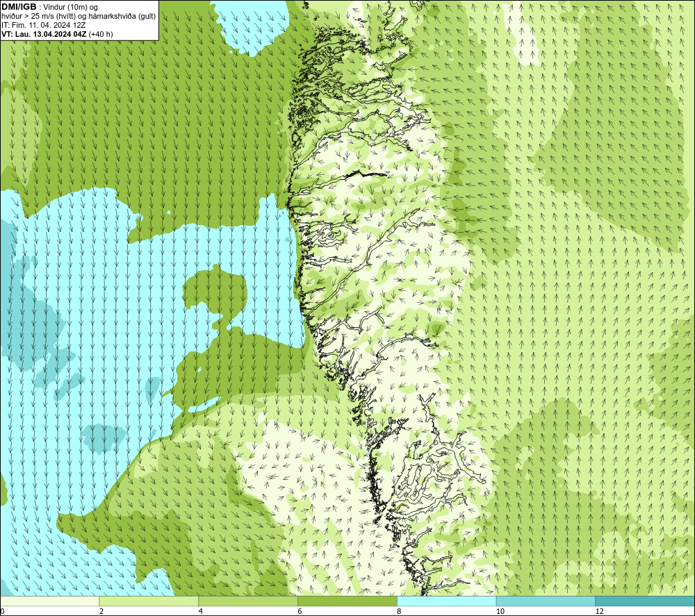695x616 pixels.
Task: Click the legend swatch above 12 m/s
Action: tap(646, 601)
